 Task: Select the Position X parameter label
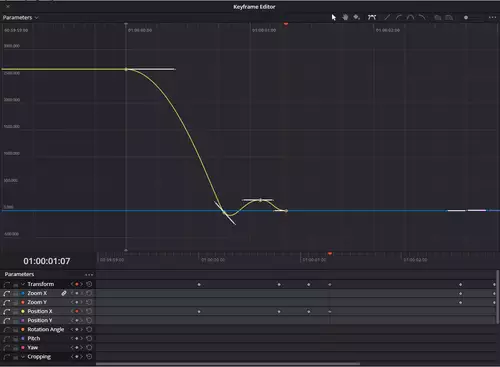[40, 311]
